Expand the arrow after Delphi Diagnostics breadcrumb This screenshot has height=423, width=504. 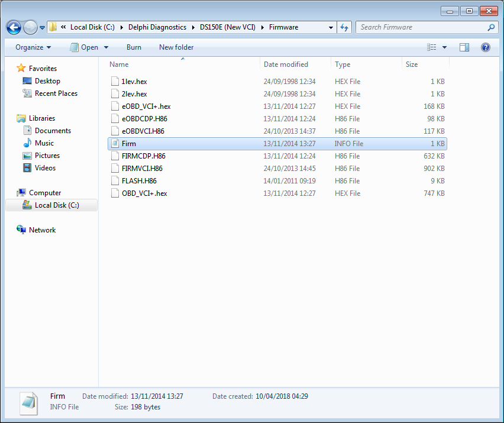click(x=193, y=28)
